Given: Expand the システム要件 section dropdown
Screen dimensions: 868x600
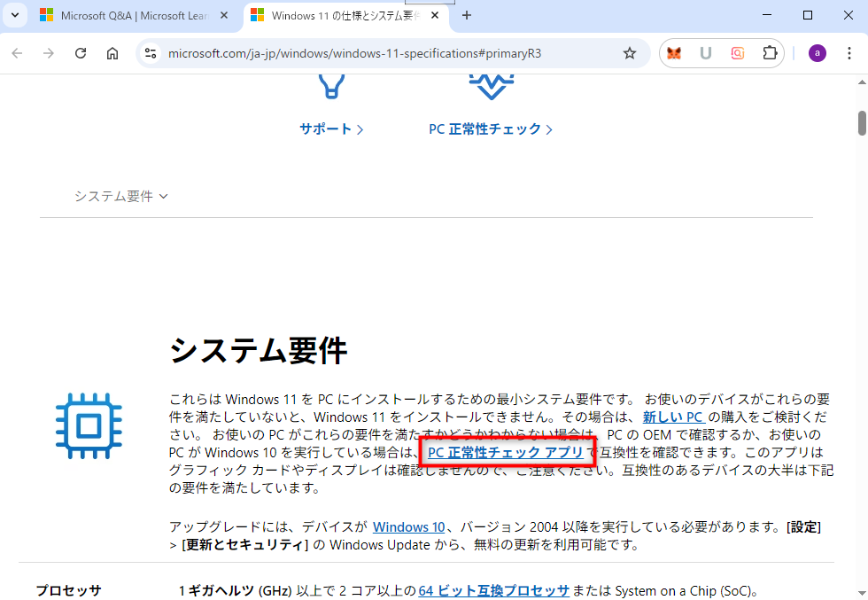Looking at the screenshot, I should pos(121,196).
